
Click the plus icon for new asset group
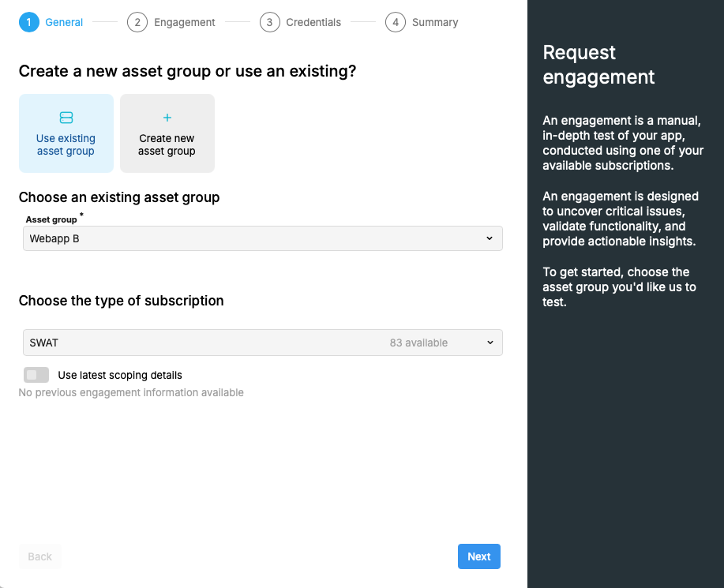click(x=167, y=118)
